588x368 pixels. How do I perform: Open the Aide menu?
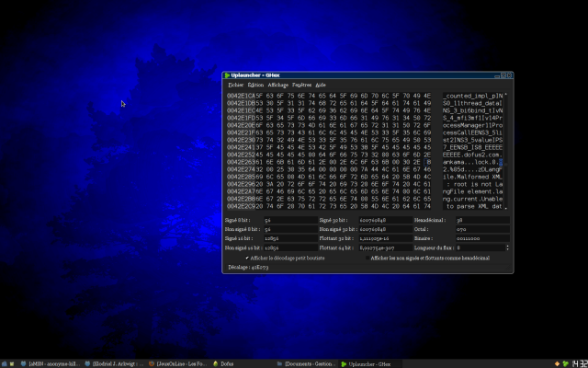point(321,85)
